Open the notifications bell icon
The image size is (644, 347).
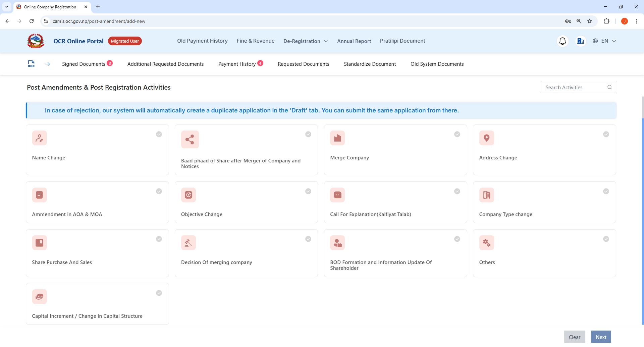pos(563,41)
